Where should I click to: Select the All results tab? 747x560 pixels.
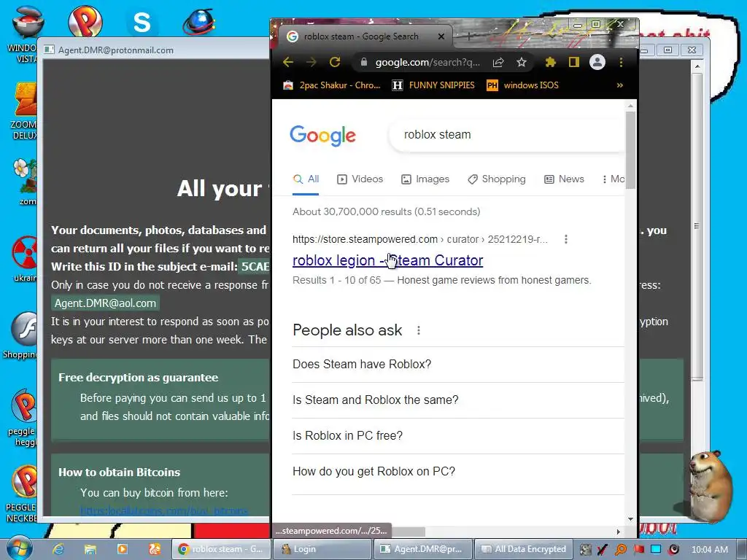306,179
